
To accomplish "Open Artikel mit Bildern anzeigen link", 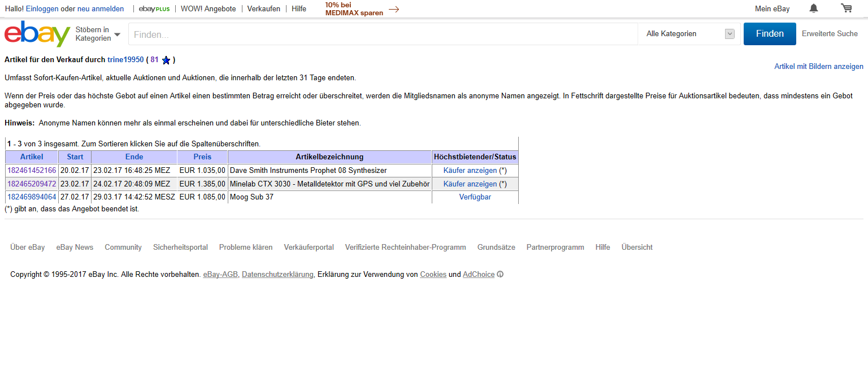I will tap(818, 67).
